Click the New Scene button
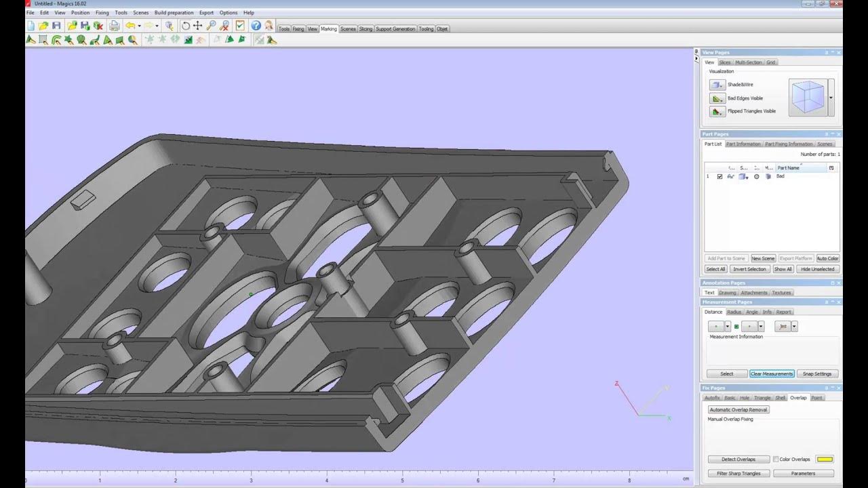868x488 pixels. tap(763, 258)
